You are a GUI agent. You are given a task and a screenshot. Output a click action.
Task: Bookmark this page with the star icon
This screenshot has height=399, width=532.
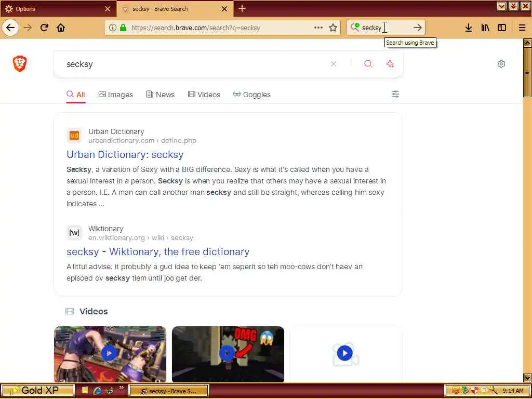pos(333,28)
